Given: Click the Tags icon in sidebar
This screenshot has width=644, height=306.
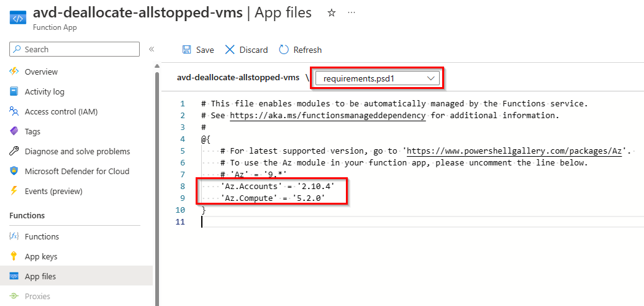Looking at the screenshot, I should [x=14, y=131].
